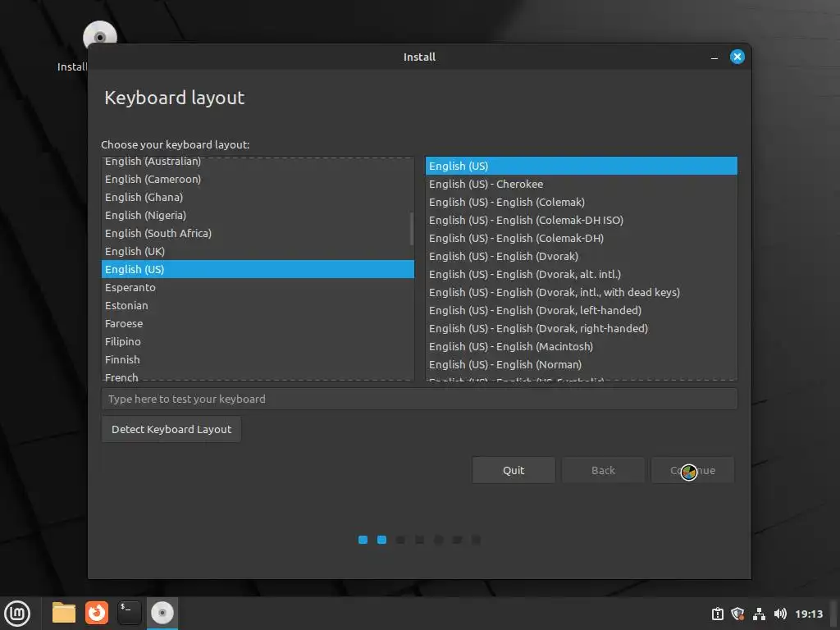Click the Continue button
This screenshot has height=630, width=840.
pyautogui.click(x=692, y=470)
